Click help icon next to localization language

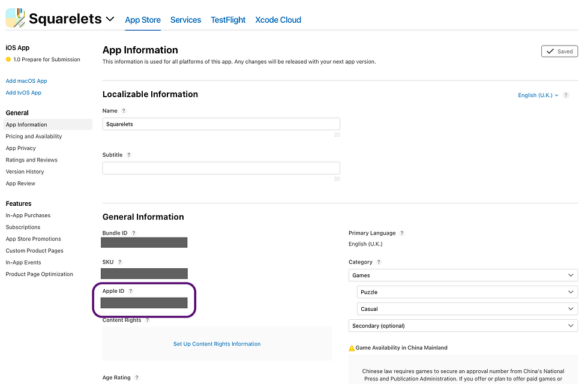(566, 95)
